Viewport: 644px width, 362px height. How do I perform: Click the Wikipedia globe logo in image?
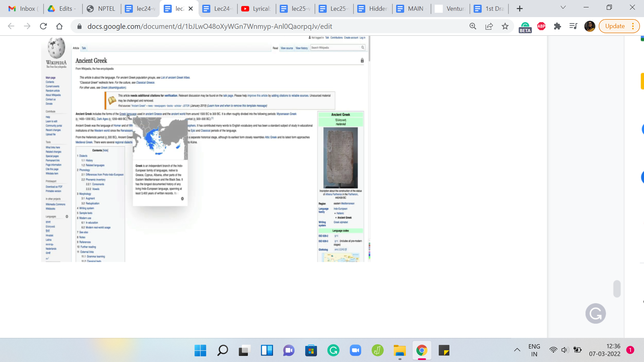[x=56, y=48]
